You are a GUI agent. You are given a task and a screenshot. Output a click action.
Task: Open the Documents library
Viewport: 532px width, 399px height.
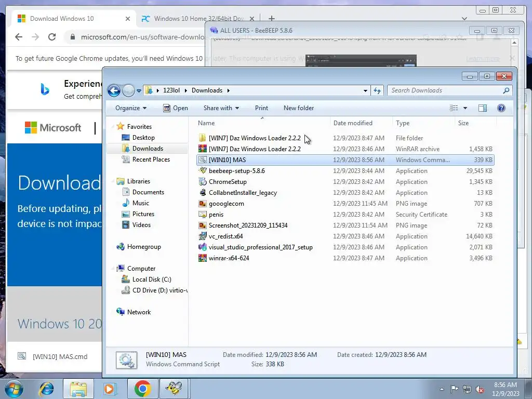point(143,192)
